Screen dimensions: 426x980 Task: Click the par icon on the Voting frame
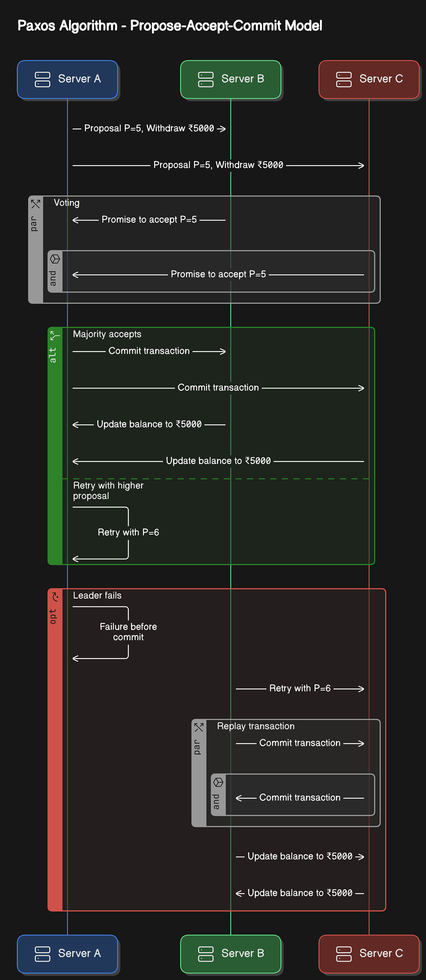36,204
